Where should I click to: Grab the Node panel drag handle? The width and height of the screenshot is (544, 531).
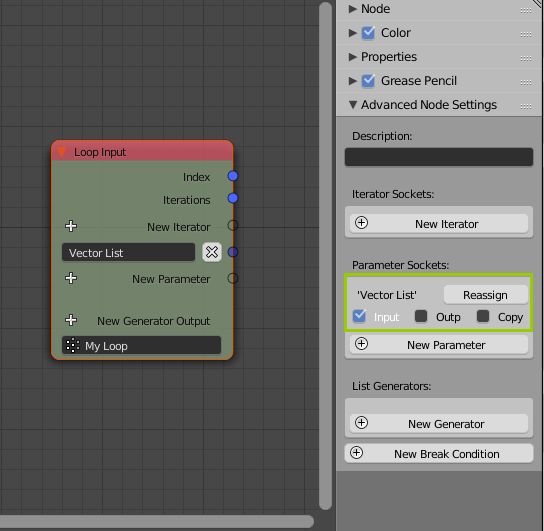coord(526,10)
